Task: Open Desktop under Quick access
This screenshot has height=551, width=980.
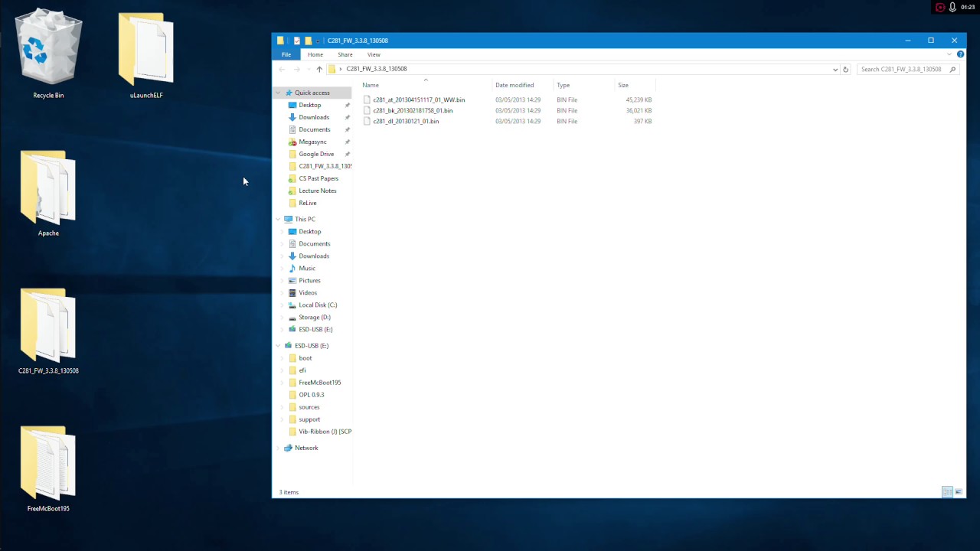Action: click(x=310, y=105)
